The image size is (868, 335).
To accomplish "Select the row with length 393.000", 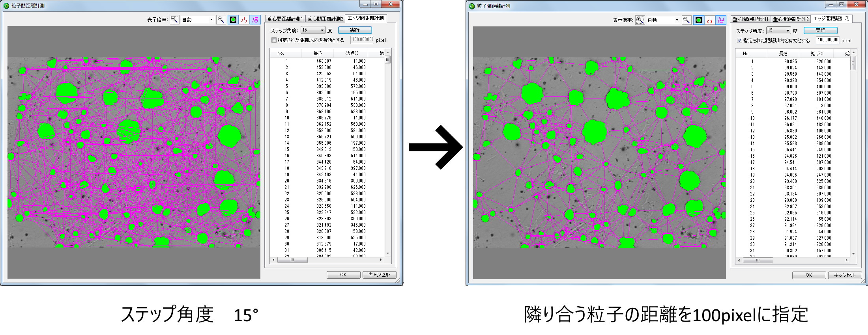I will pos(327,86).
